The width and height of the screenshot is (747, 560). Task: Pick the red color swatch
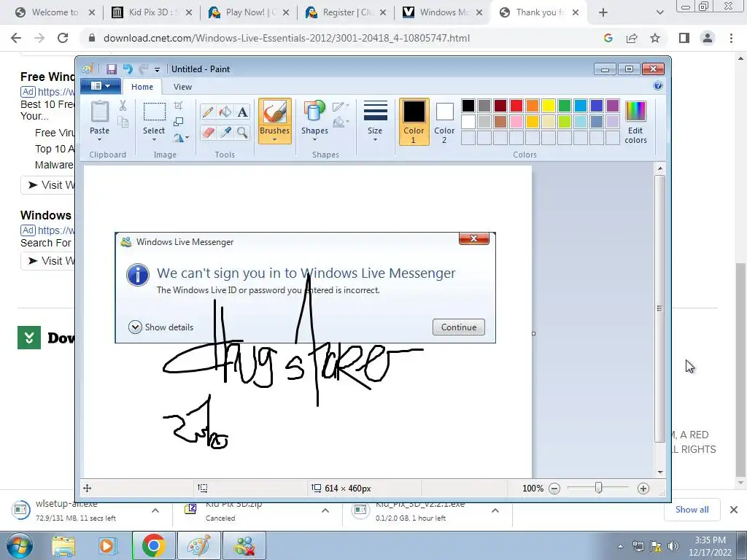516,106
